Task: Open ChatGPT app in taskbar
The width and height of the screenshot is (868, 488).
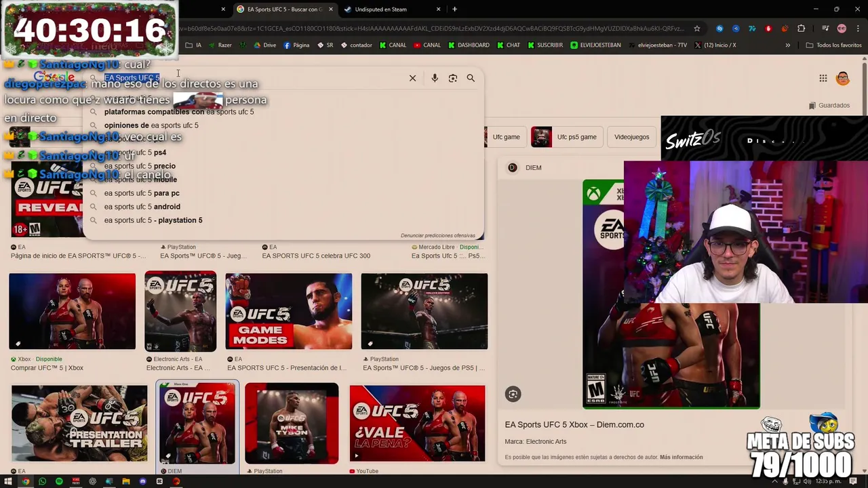Action: [92, 481]
